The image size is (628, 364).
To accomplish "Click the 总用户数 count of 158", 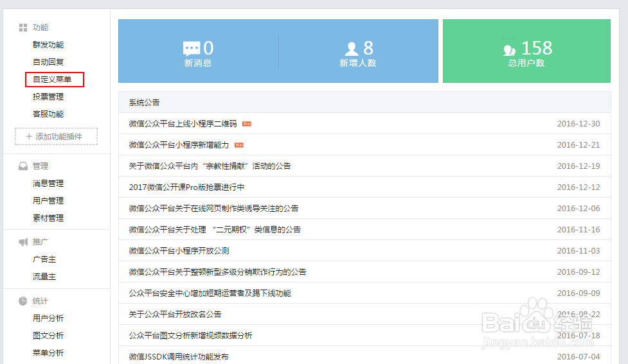I will (x=537, y=48).
